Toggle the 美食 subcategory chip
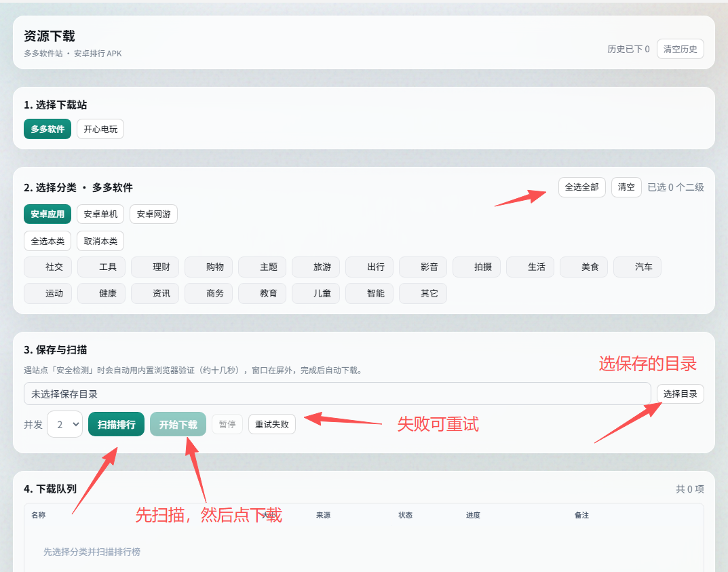The width and height of the screenshot is (728, 572). click(x=584, y=267)
